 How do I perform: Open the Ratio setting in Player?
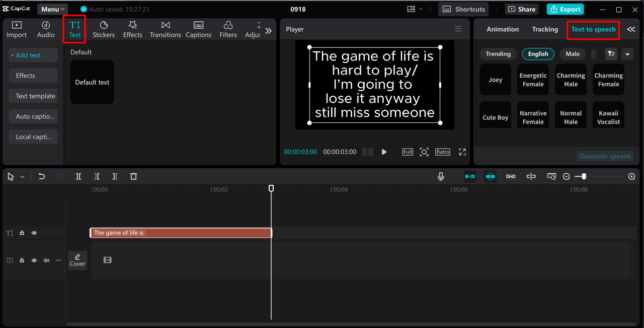tap(443, 152)
